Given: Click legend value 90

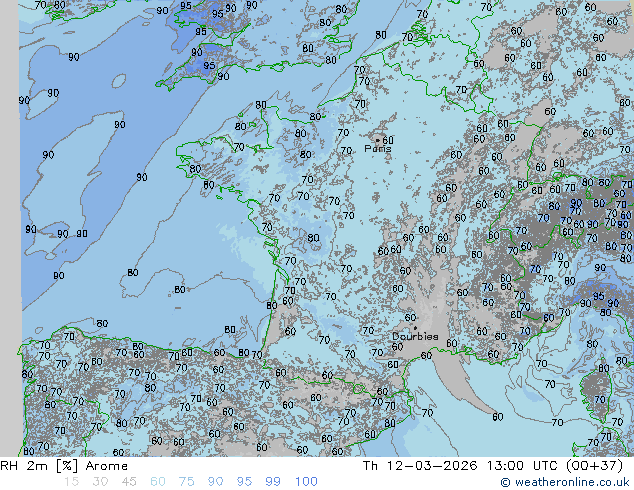Looking at the screenshot, I should (x=215, y=482).
